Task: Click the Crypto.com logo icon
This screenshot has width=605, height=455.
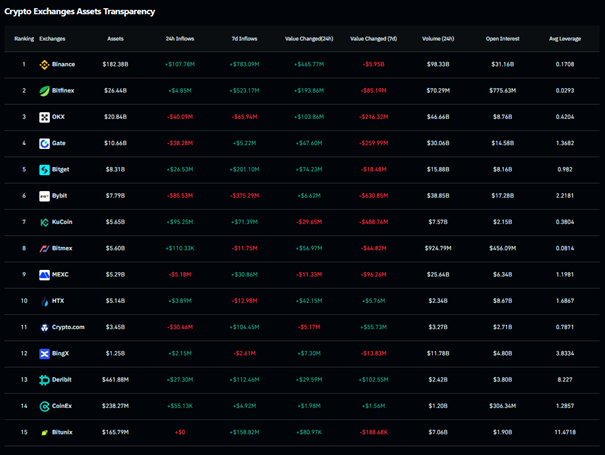Action: (x=44, y=327)
